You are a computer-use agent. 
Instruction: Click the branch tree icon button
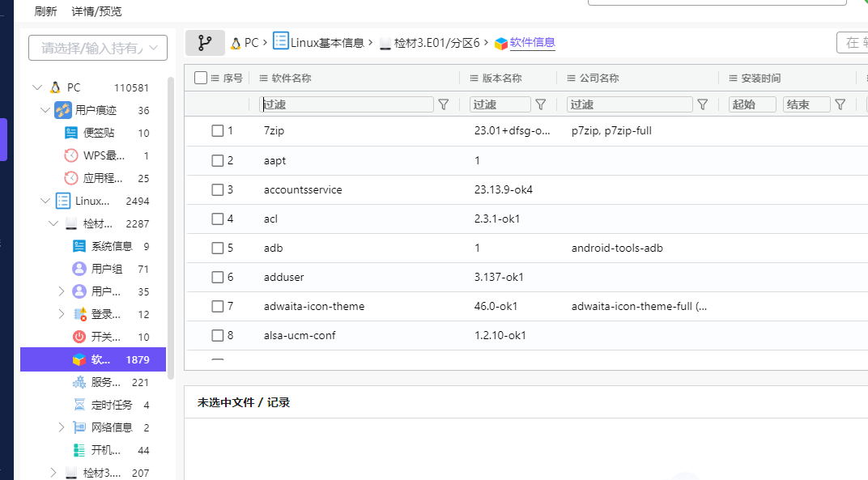click(205, 43)
